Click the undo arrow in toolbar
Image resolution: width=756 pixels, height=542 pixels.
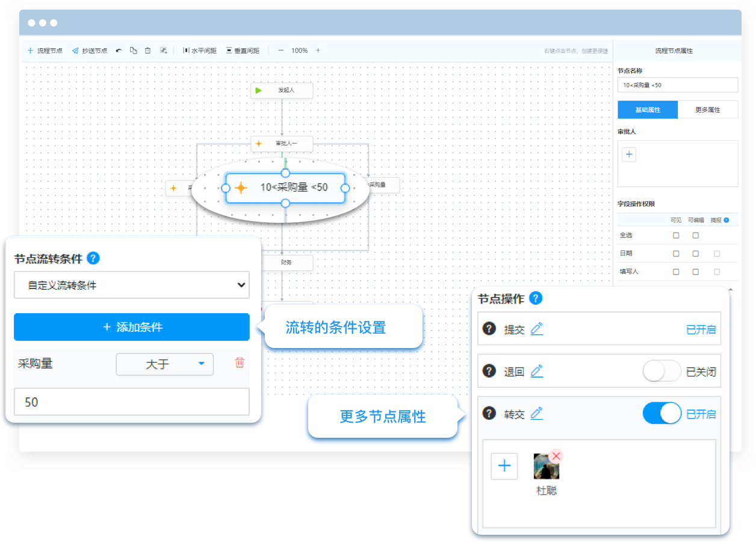tap(119, 51)
